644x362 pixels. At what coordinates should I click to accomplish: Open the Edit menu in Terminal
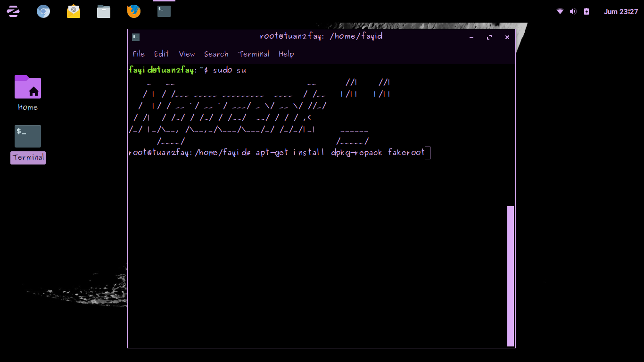162,54
